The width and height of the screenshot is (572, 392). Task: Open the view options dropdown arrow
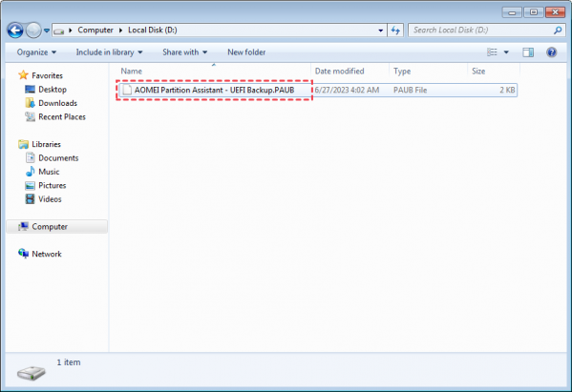(x=506, y=52)
